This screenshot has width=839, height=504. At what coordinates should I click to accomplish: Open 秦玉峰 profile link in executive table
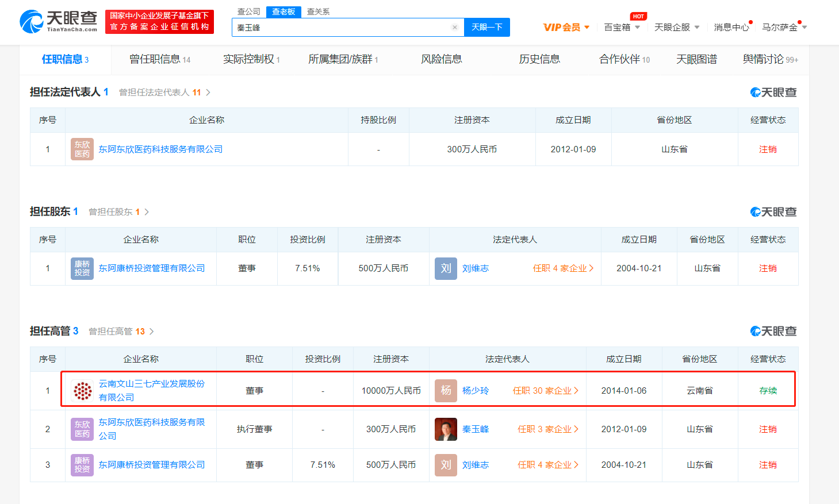coord(476,429)
